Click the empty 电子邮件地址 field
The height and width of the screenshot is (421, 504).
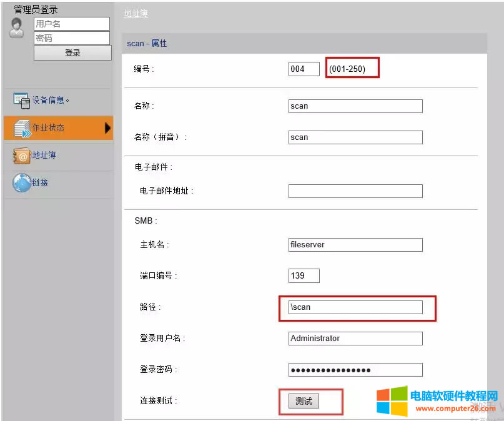point(355,191)
